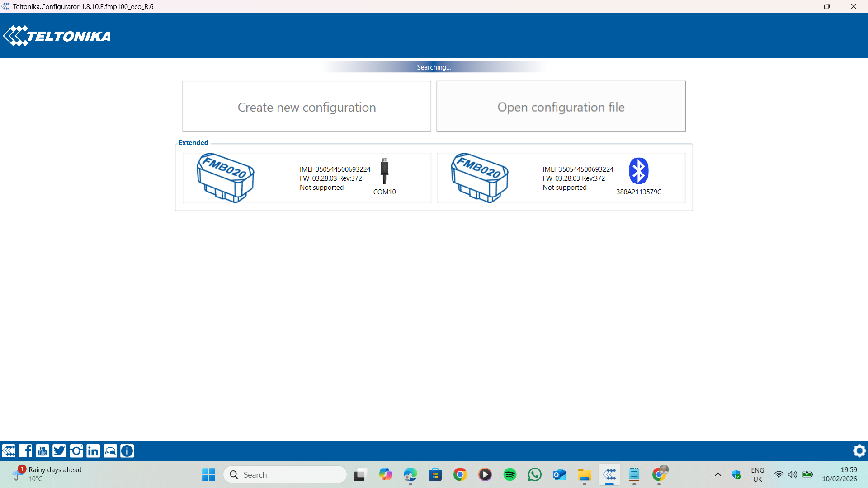Expand hidden system tray icons chevron
This screenshot has width=868, height=488.
[x=717, y=474]
